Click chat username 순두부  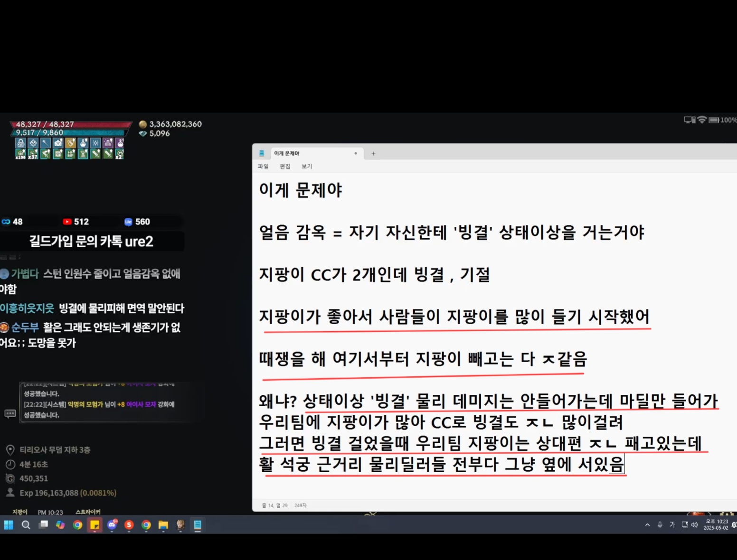pyautogui.click(x=25, y=327)
